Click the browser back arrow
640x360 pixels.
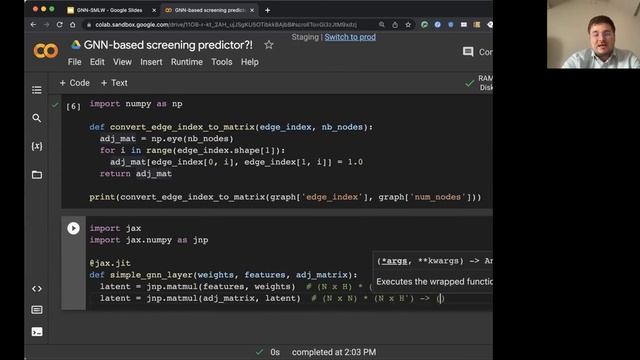coord(33,24)
